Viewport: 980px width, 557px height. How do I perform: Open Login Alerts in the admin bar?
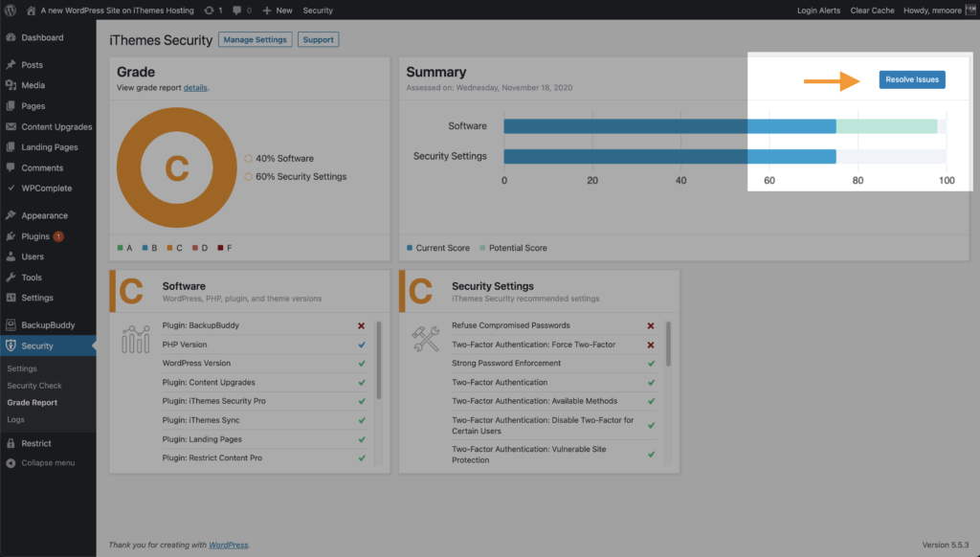(818, 11)
